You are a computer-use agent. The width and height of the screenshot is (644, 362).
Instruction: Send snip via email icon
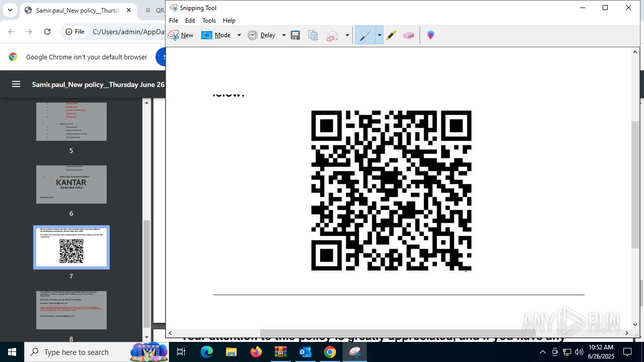pyautogui.click(x=332, y=35)
